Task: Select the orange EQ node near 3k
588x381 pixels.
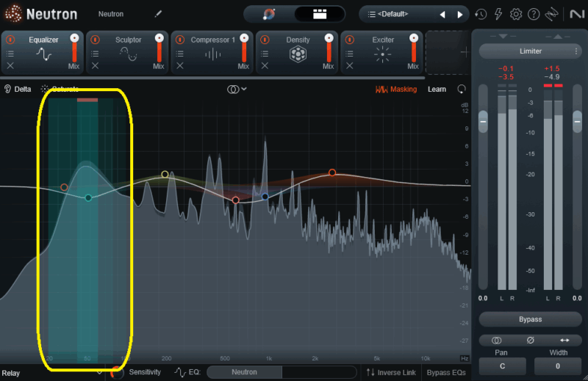Action: click(332, 173)
